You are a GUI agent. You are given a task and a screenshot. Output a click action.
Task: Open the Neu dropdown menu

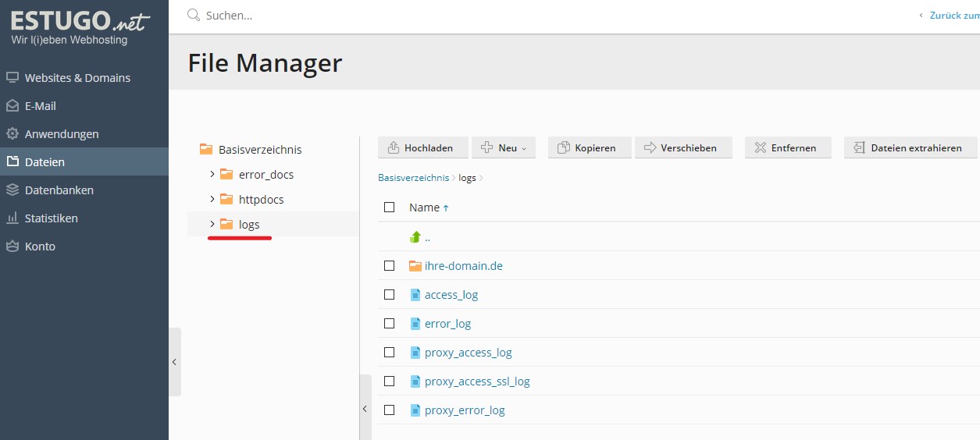click(503, 147)
